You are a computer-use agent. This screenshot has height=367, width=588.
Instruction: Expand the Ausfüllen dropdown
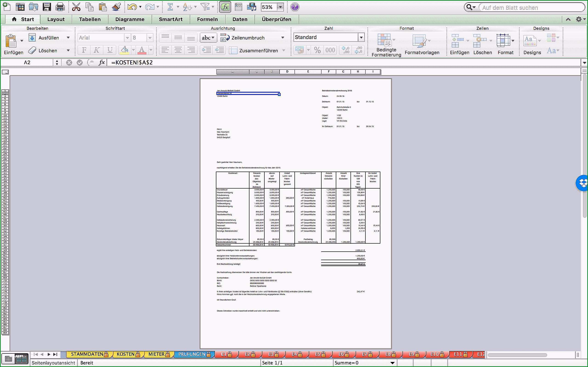[x=68, y=38]
